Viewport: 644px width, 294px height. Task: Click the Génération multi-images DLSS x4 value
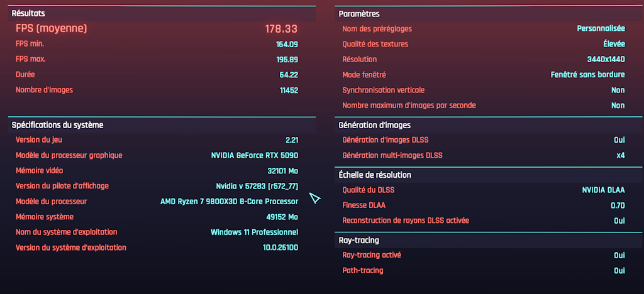pyautogui.click(x=620, y=155)
